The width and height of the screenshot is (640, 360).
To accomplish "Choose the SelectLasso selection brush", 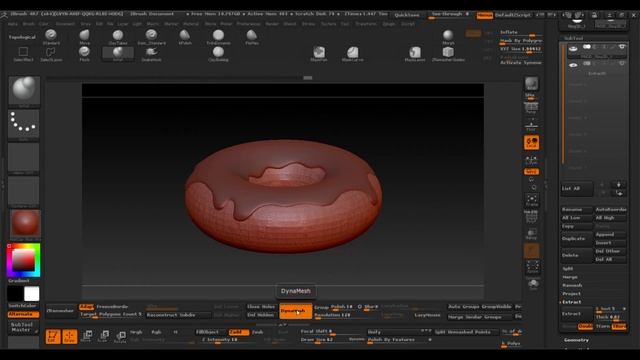I will [51, 54].
